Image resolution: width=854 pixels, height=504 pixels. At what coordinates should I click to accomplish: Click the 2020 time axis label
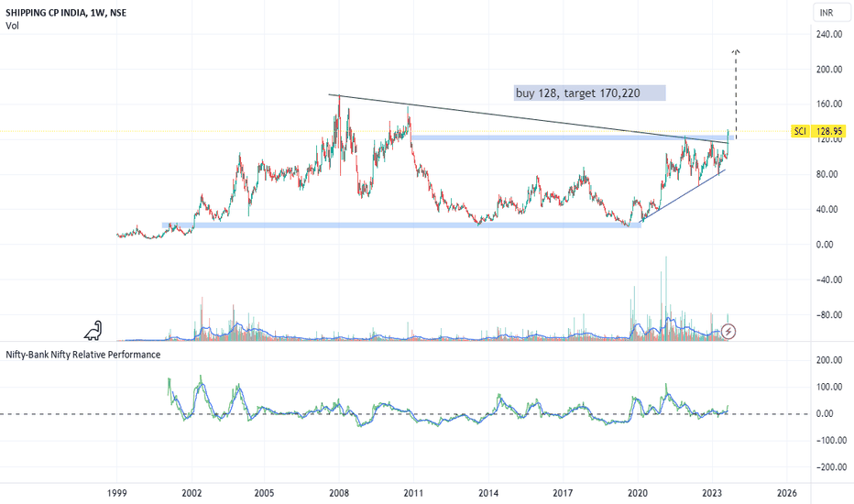(x=637, y=493)
